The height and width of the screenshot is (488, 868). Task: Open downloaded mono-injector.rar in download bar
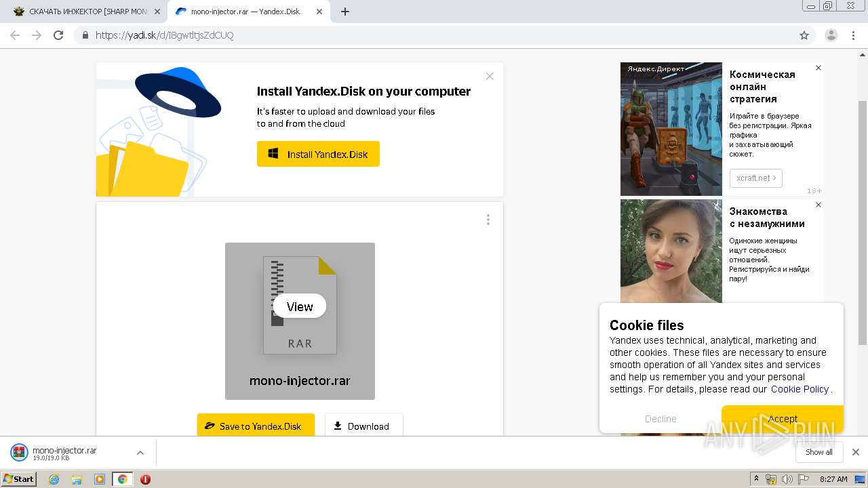click(x=64, y=453)
